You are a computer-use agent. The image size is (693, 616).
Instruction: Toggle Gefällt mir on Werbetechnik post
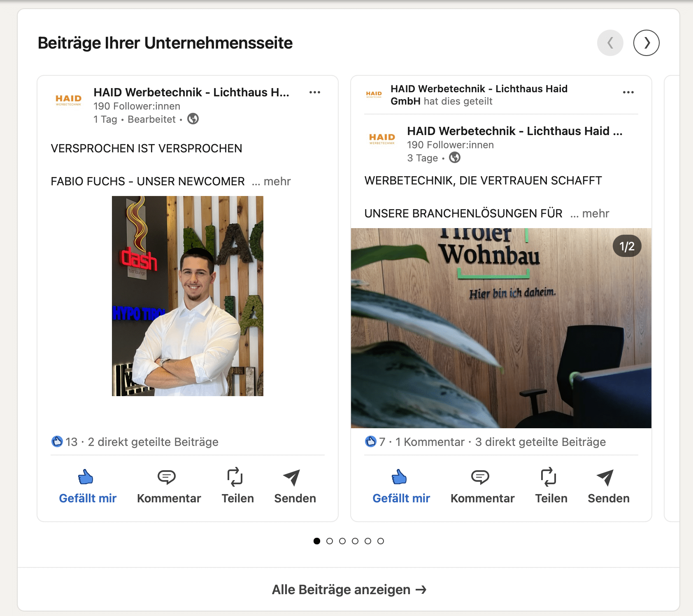tap(401, 486)
